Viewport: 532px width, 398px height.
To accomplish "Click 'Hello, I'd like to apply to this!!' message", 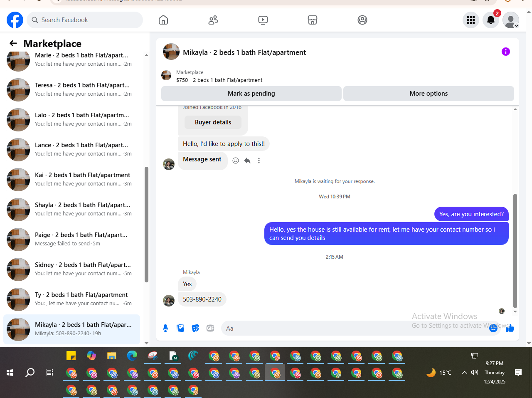I will 224,144.
